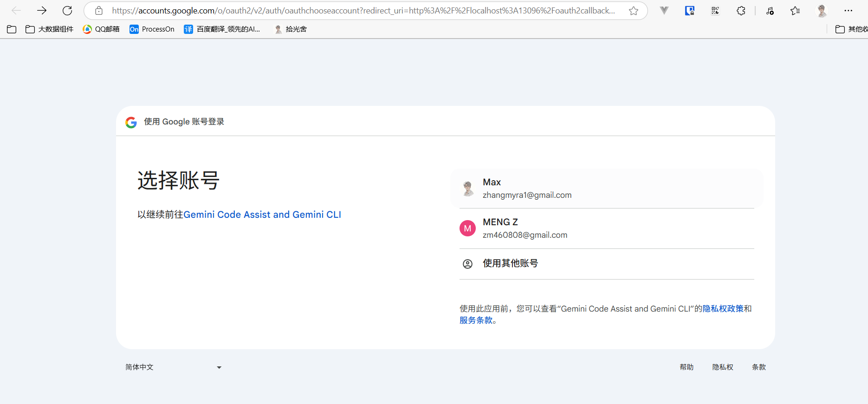Open the 帮助 help footer link

687,367
